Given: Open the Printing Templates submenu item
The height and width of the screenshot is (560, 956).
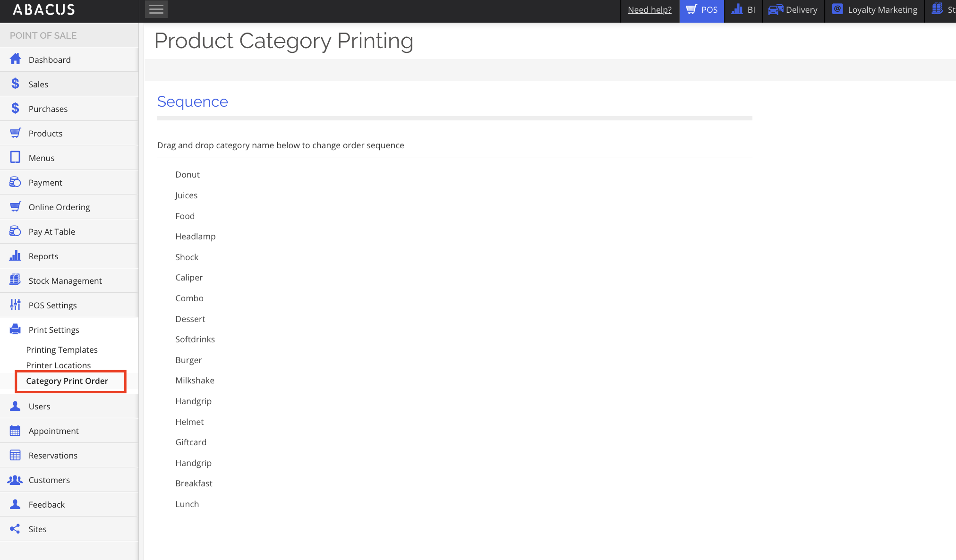Looking at the screenshot, I should (62, 350).
